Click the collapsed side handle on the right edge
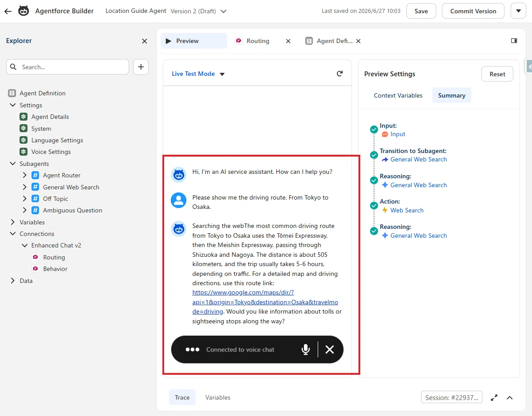Viewport: 532px width, 416px height. 529,66
